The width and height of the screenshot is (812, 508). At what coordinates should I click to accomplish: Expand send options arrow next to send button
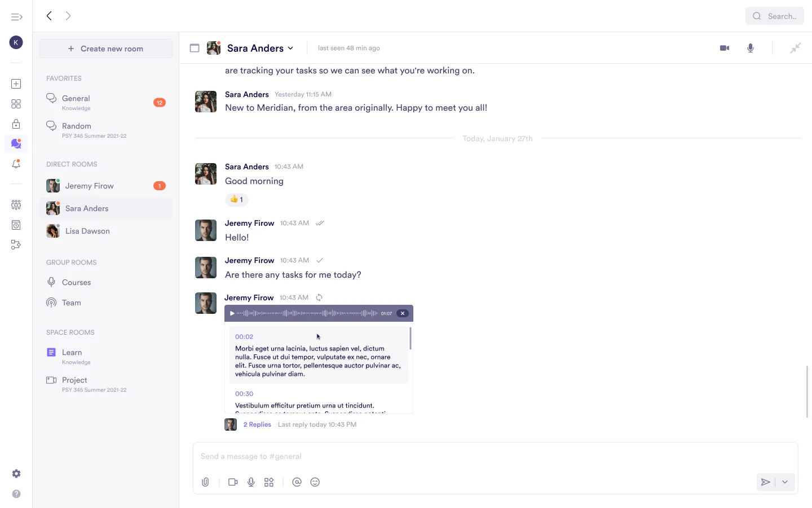point(785,482)
